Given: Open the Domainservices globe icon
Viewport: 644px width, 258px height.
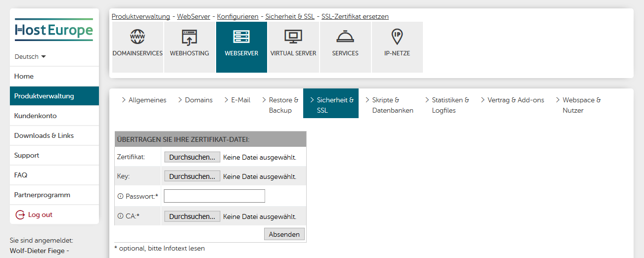Looking at the screenshot, I should tap(138, 37).
